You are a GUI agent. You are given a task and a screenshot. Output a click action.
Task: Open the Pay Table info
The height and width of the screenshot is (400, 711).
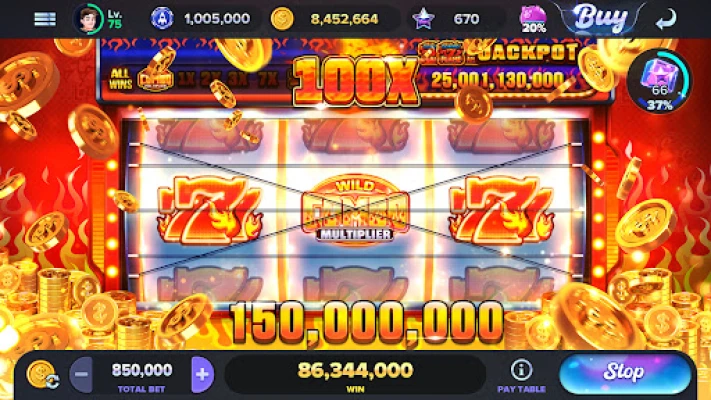(521, 376)
